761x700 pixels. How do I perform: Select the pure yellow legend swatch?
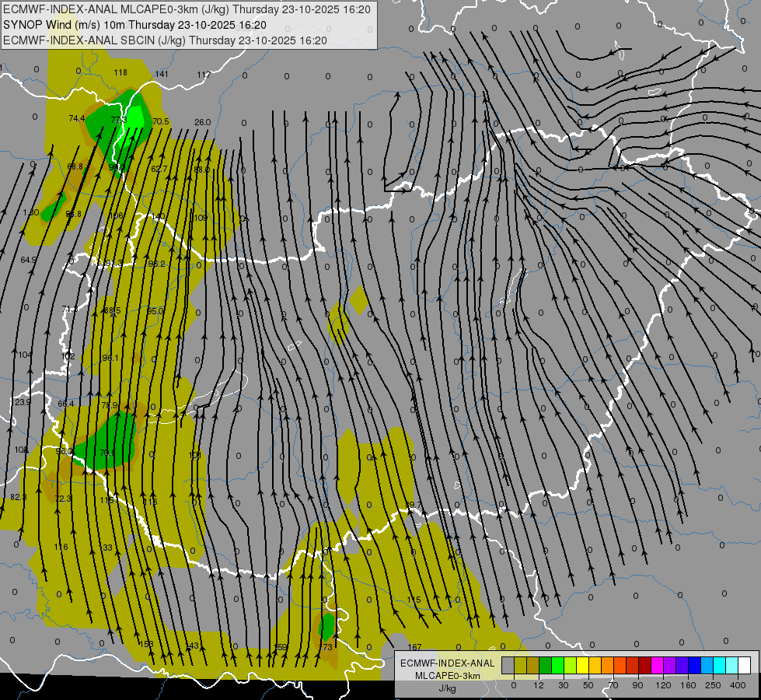click(582, 665)
